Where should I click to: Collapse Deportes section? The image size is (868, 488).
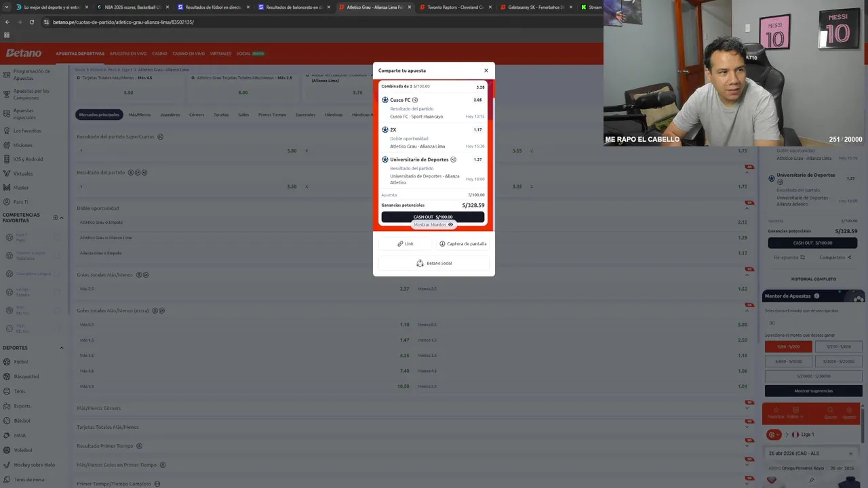tap(62, 348)
